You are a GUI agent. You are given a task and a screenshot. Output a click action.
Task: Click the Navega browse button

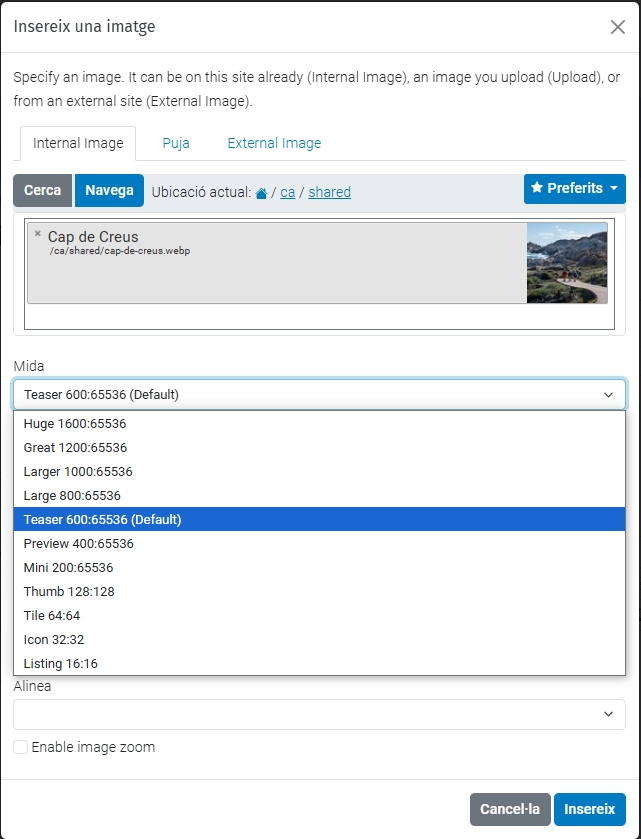click(x=109, y=191)
